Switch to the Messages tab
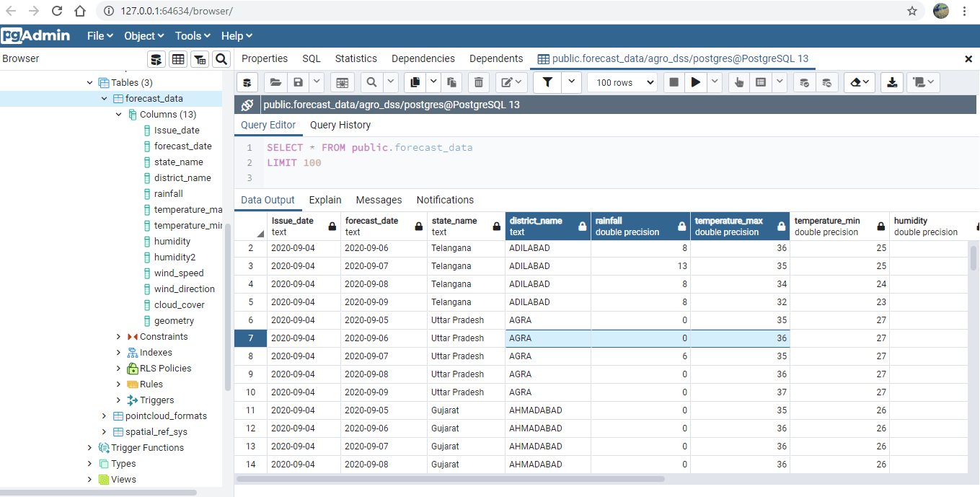Image resolution: width=980 pixels, height=497 pixels. tap(379, 200)
